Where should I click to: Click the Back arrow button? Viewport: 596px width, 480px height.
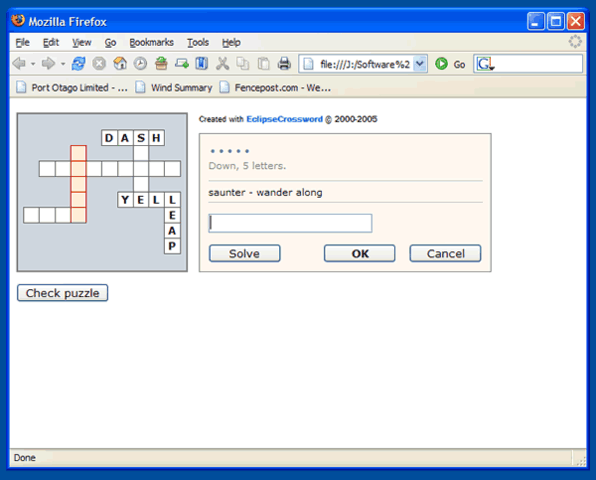point(19,63)
